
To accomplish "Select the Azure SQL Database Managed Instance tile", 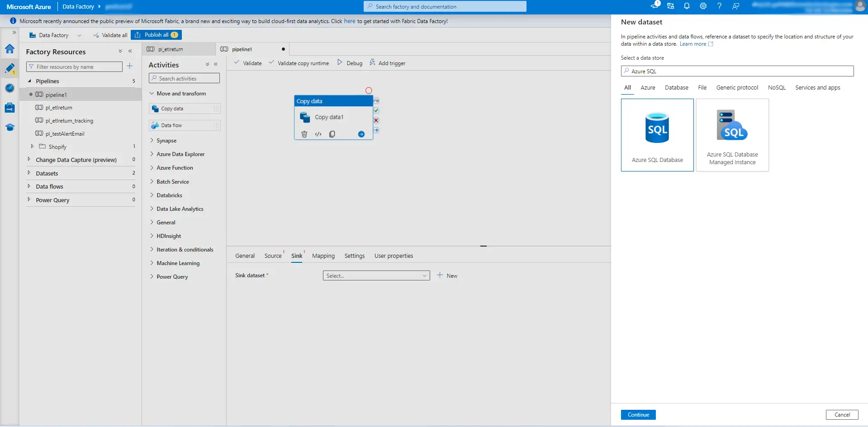I will pyautogui.click(x=732, y=135).
